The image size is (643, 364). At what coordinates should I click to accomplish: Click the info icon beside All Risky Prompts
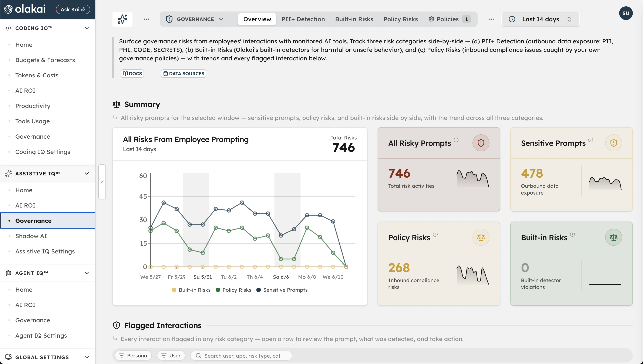click(x=456, y=140)
